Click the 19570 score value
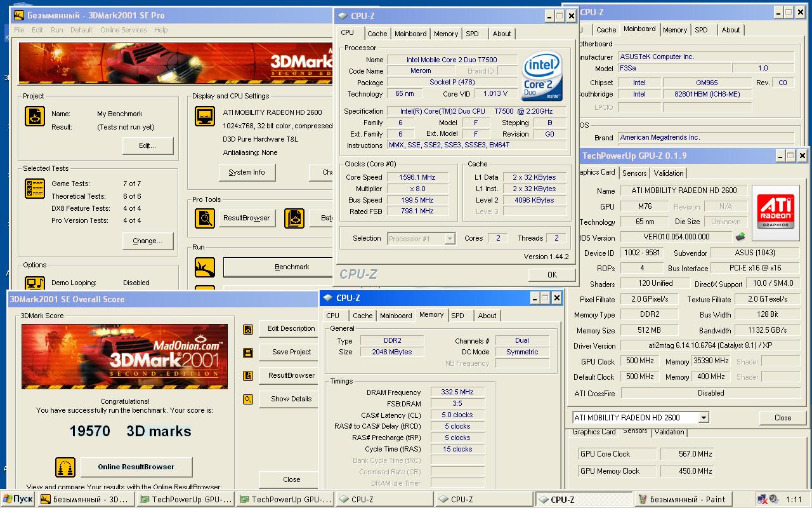The image size is (812, 508). pos(90,431)
